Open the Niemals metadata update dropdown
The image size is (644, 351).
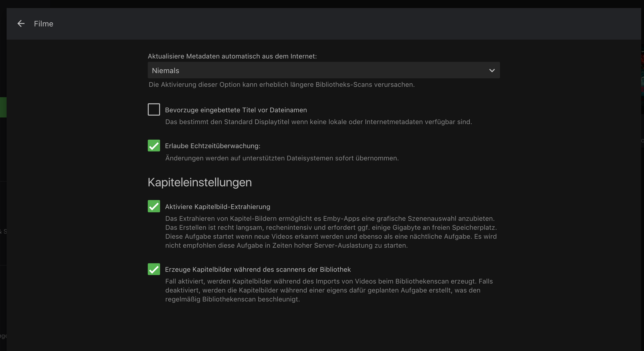(x=324, y=70)
